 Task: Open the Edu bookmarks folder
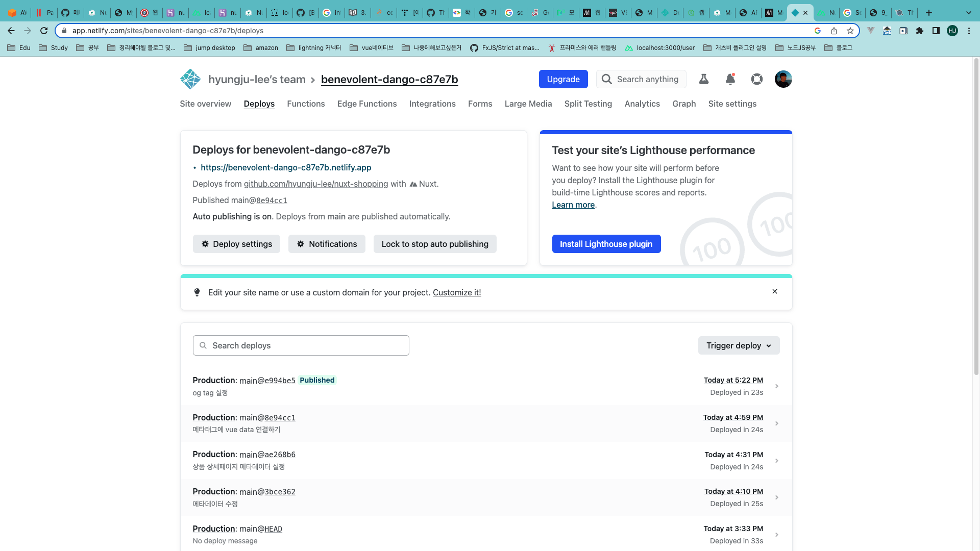(19, 48)
